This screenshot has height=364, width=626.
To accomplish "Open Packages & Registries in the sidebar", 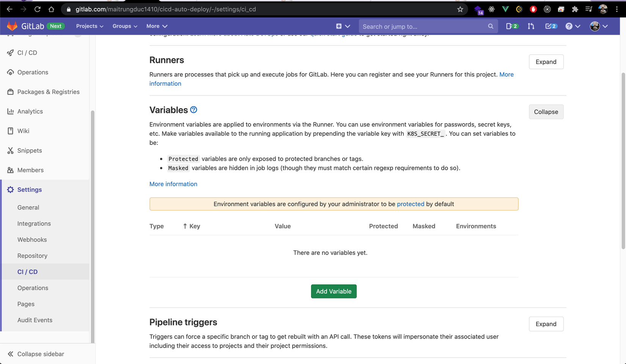I will [48, 92].
